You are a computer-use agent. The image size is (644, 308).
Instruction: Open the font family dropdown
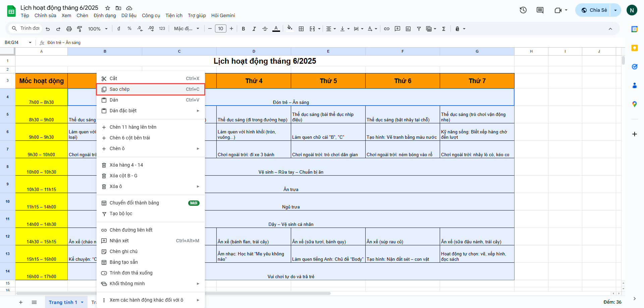pyautogui.click(x=186, y=29)
